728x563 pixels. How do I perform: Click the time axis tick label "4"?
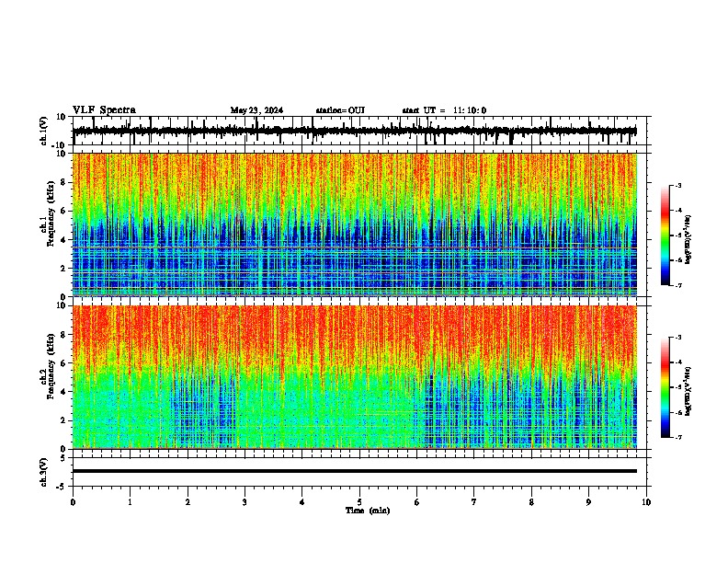[x=302, y=502]
